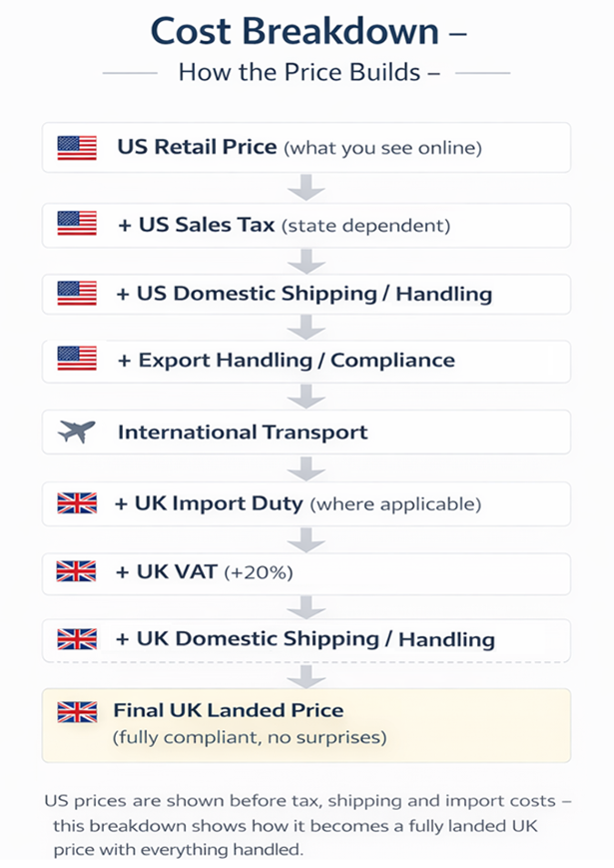The image size is (614, 868).
Task: Select the UK flag next to UK VAT
Action: (77, 571)
